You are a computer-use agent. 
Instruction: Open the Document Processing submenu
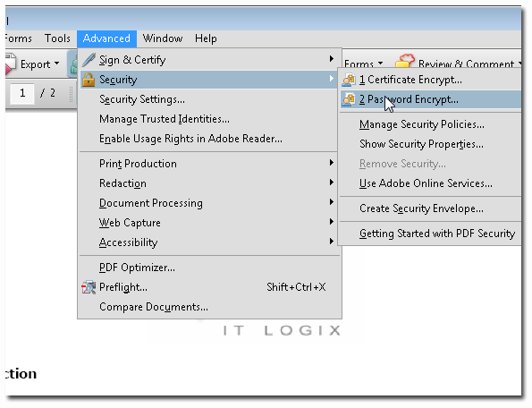tap(207, 203)
